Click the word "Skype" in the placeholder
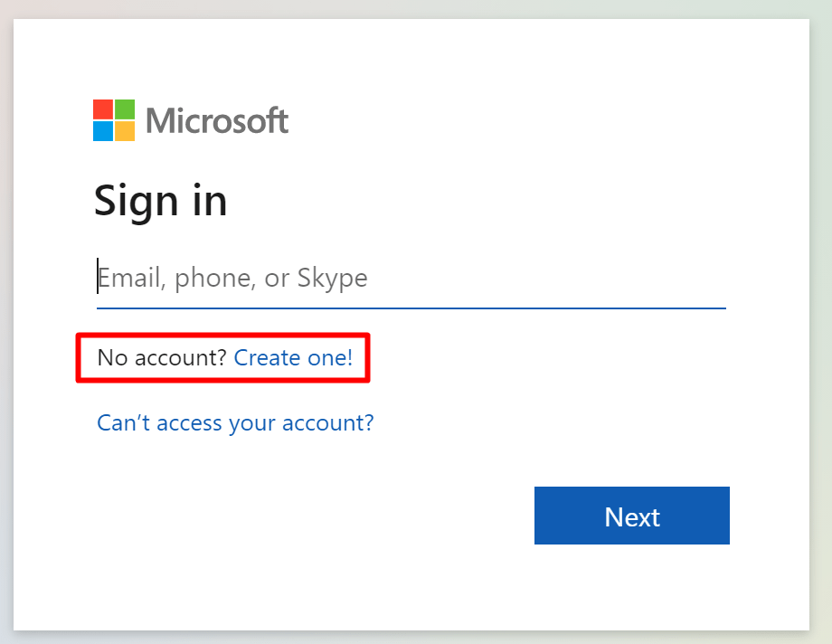The height and width of the screenshot is (644, 832). 331,278
